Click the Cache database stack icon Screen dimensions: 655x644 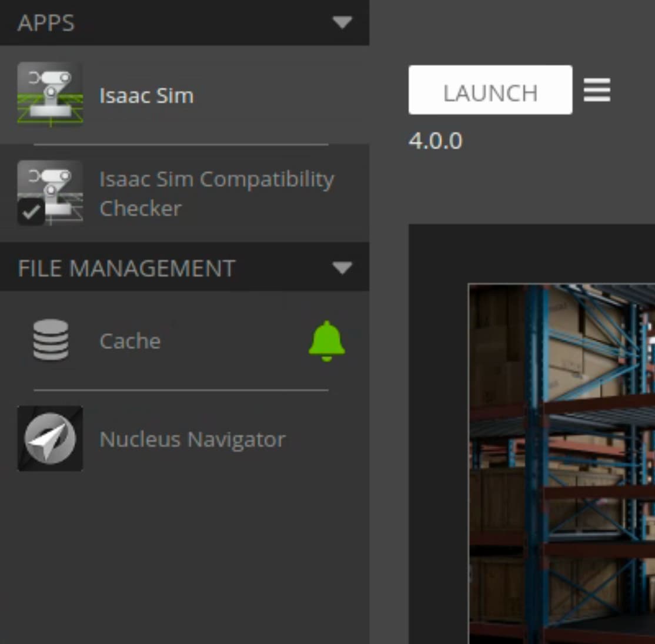click(51, 340)
